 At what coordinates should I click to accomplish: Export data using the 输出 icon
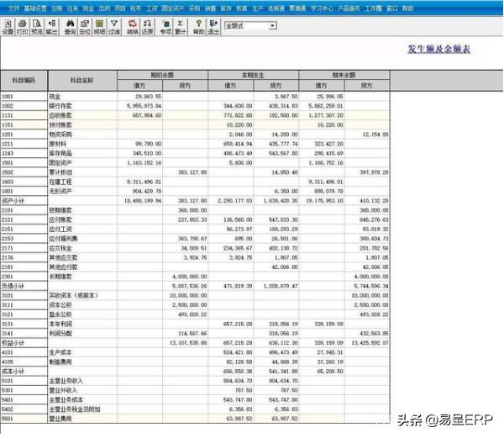click(52, 25)
